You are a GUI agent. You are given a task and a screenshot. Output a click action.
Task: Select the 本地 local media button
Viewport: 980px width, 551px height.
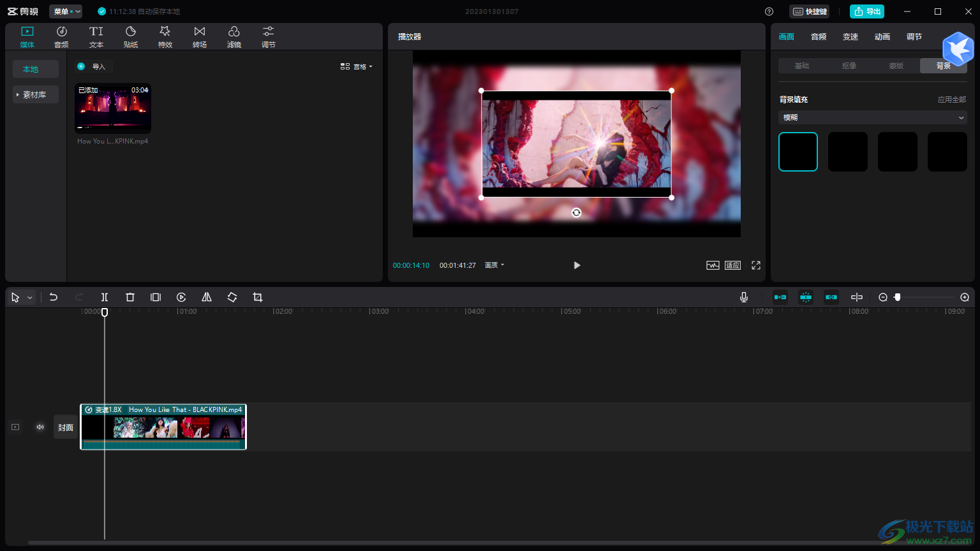[36, 69]
